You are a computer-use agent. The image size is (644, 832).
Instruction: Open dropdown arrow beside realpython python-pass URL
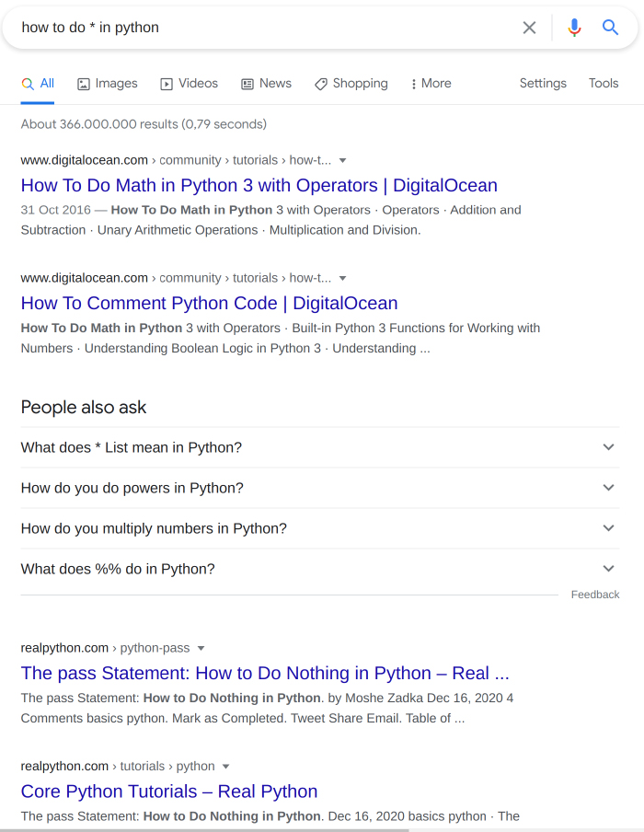tap(201, 648)
